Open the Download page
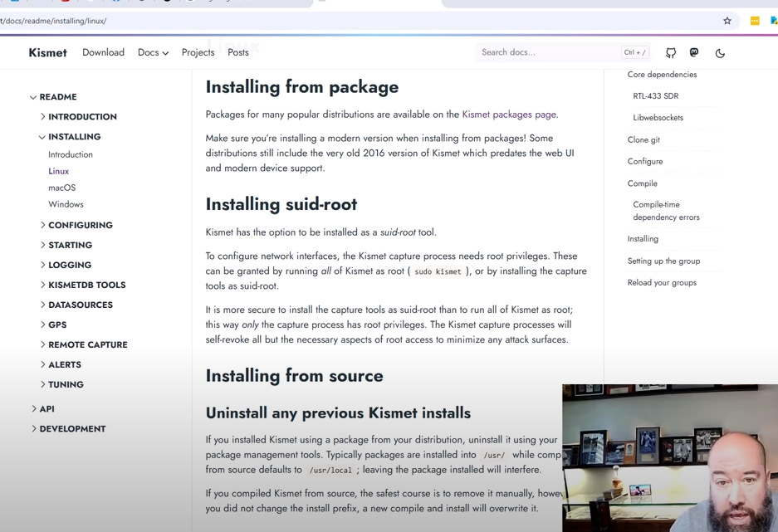Image resolution: width=778 pixels, height=532 pixels. point(103,52)
